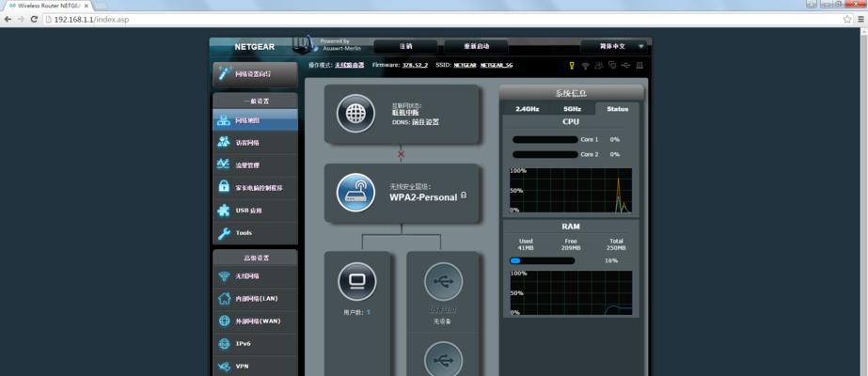Click the Core 1 CPU usage bar
The height and width of the screenshot is (376, 868).
[545, 140]
